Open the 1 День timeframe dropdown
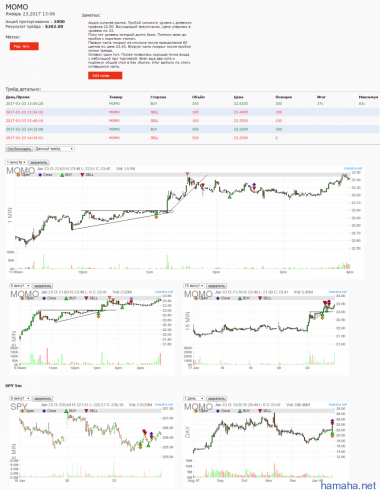This screenshot has width=380, height=490. coord(194,398)
